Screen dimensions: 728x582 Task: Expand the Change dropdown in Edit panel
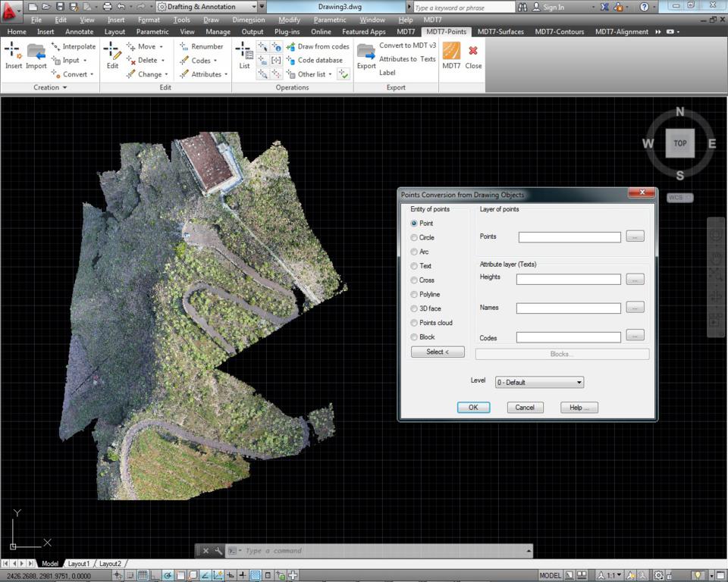[166, 74]
